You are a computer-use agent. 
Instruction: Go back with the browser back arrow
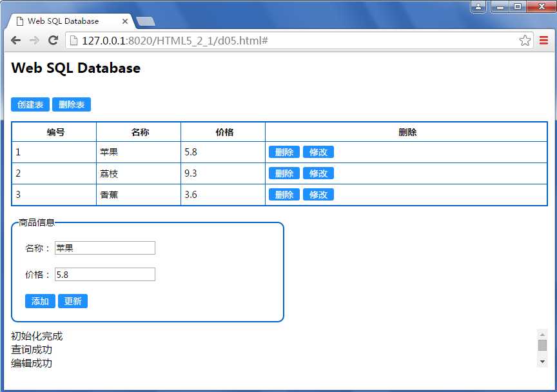pyautogui.click(x=15, y=41)
